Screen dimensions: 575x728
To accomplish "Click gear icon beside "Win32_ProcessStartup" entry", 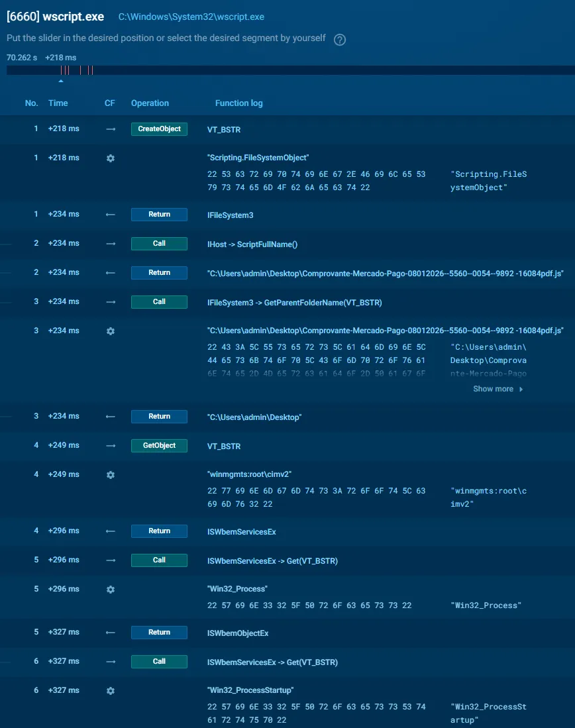I will coord(111,691).
